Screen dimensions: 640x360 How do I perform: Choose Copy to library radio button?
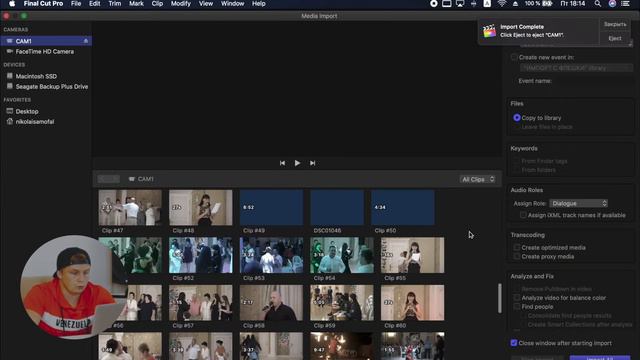tap(517, 118)
